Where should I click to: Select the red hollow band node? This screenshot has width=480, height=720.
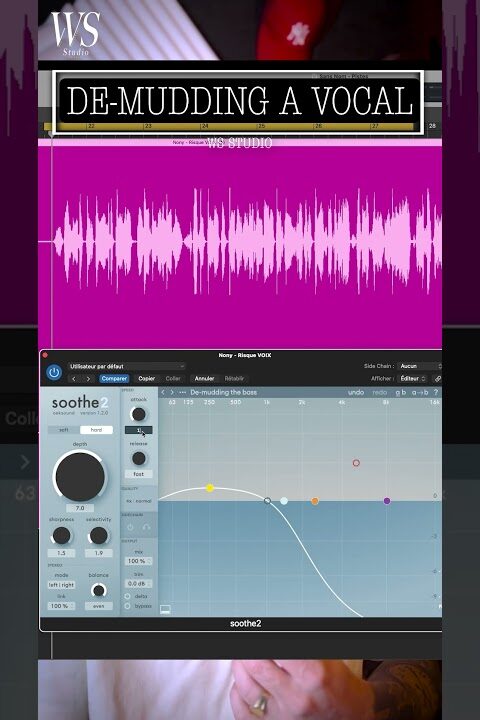click(356, 463)
